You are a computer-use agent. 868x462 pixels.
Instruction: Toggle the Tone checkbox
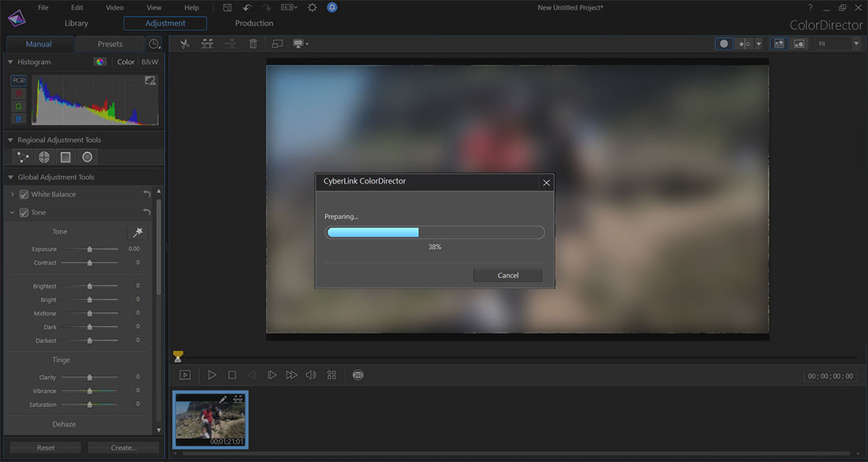pos(24,212)
